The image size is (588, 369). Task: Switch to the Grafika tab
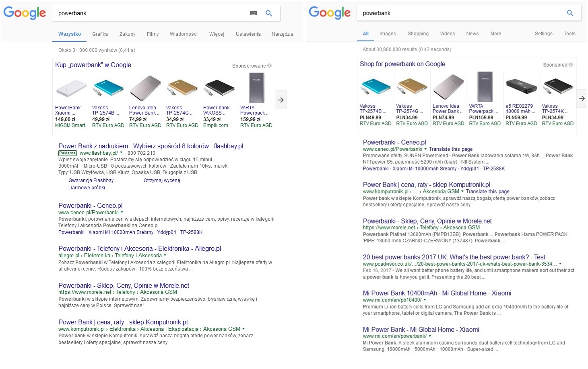100,34
